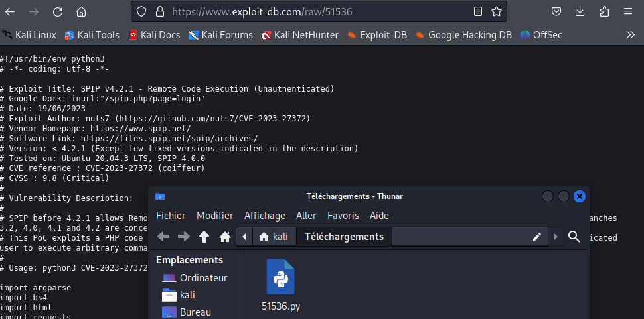644x319 pixels.
Task: Open Kali Docs bookmark
Action: pos(154,35)
